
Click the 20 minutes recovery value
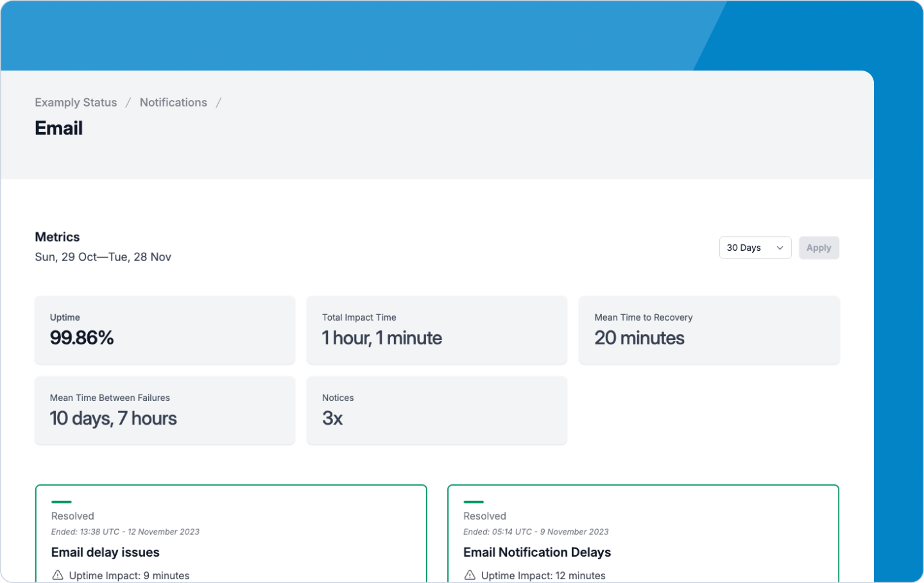[639, 338]
